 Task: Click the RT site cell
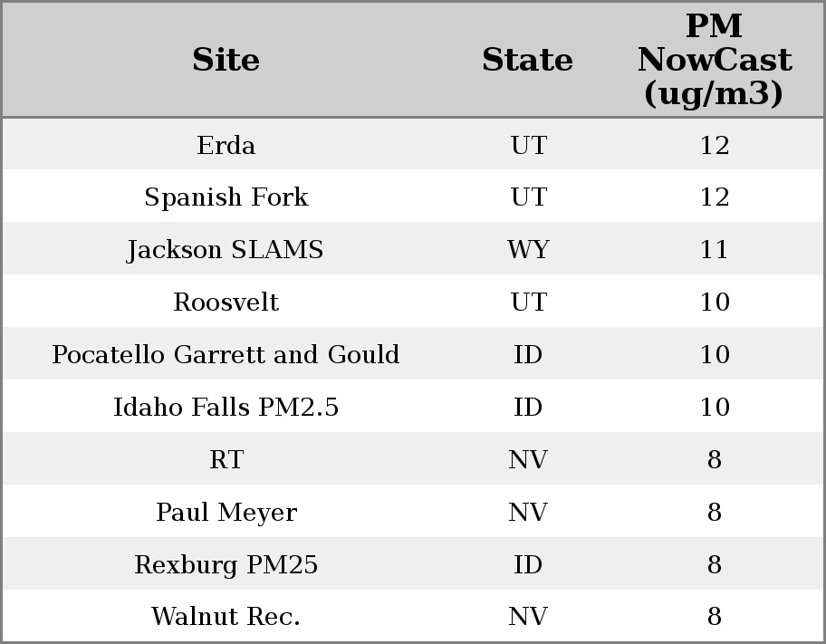pos(226,460)
